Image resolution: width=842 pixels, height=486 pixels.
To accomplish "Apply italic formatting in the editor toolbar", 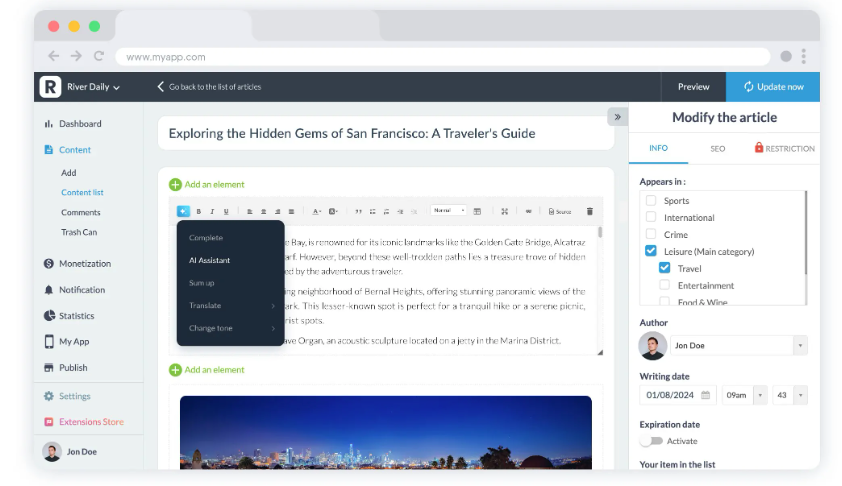I will (212, 211).
